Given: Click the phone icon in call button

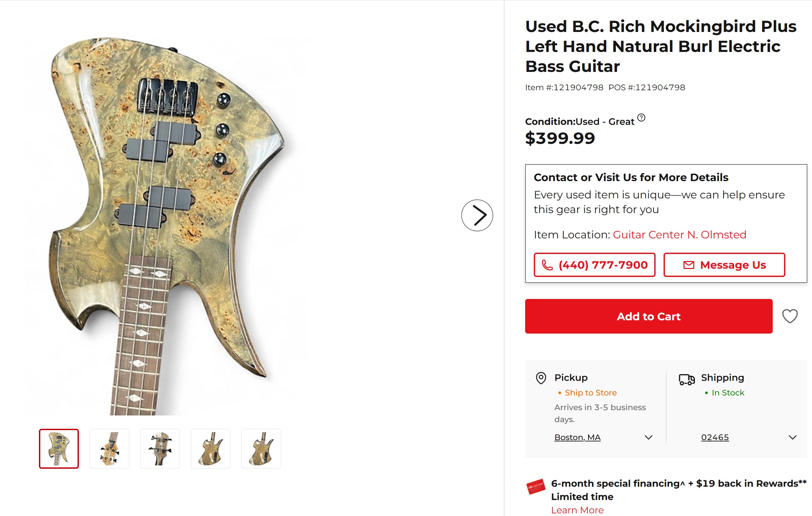Looking at the screenshot, I should (547, 265).
